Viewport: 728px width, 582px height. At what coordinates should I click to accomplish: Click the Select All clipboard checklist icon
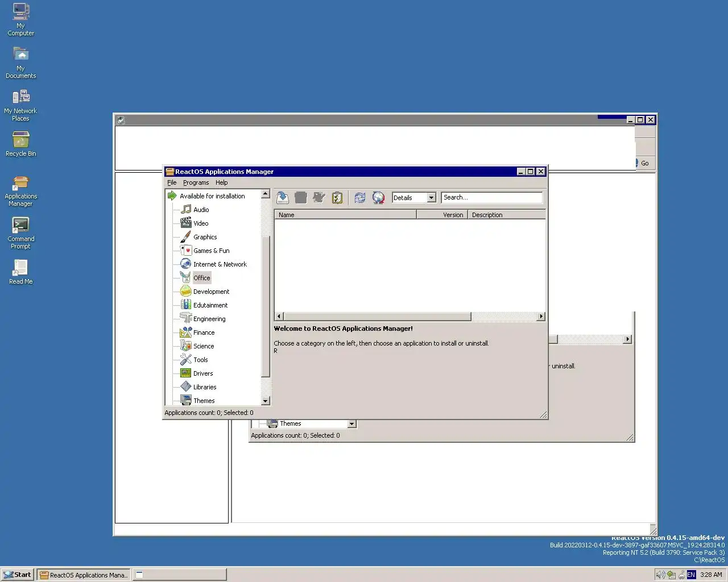(337, 197)
